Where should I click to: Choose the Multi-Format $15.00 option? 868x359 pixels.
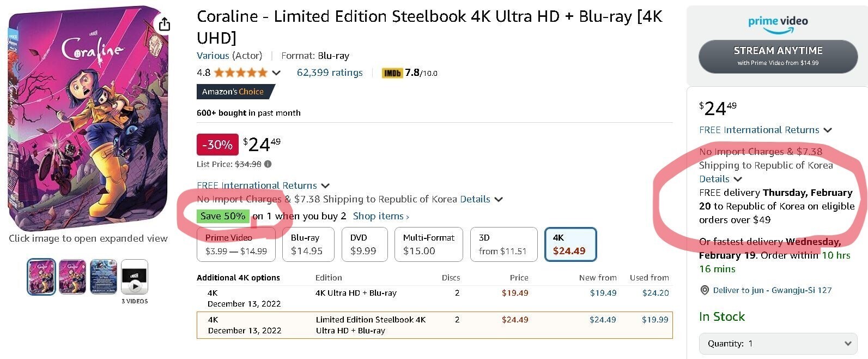coord(428,244)
